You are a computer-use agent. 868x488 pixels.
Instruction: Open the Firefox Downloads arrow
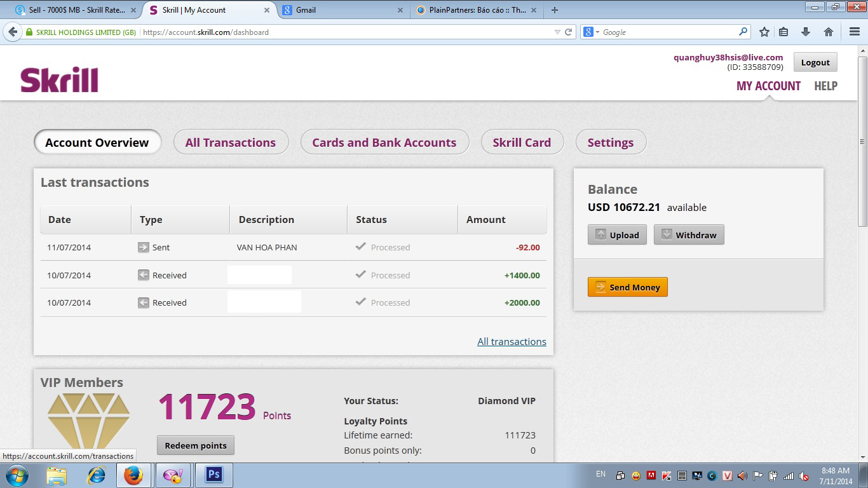click(x=806, y=32)
